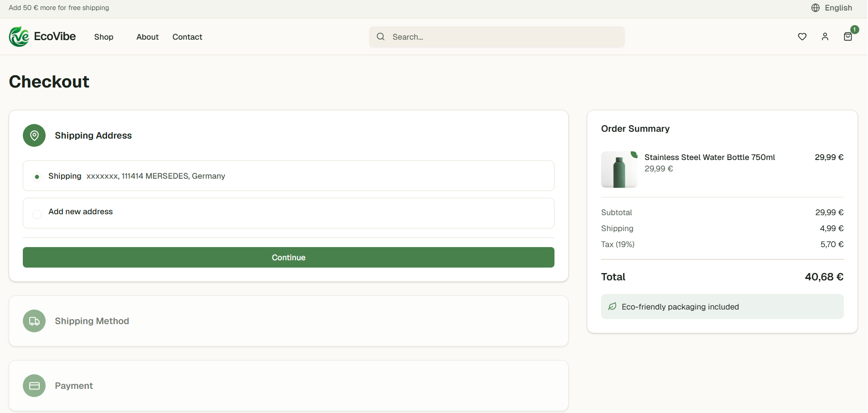Click the globe language icon
This screenshot has width=868, height=413.
816,8
